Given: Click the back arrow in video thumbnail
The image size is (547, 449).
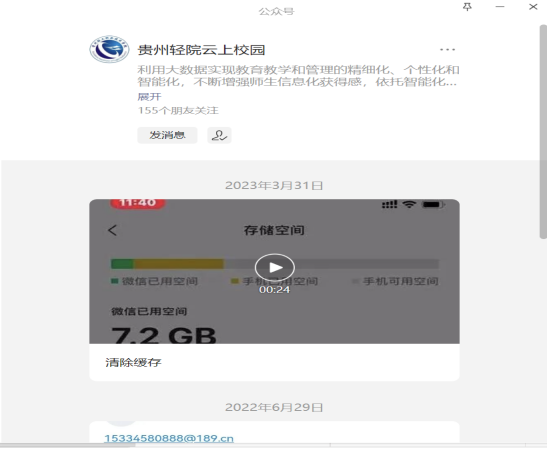Looking at the screenshot, I should click(x=112, y=230).
